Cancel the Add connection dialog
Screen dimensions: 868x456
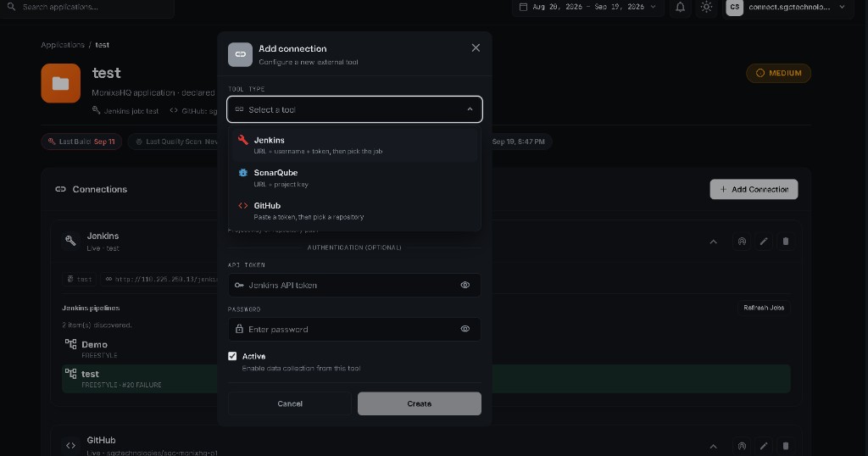tap(290, 403)
